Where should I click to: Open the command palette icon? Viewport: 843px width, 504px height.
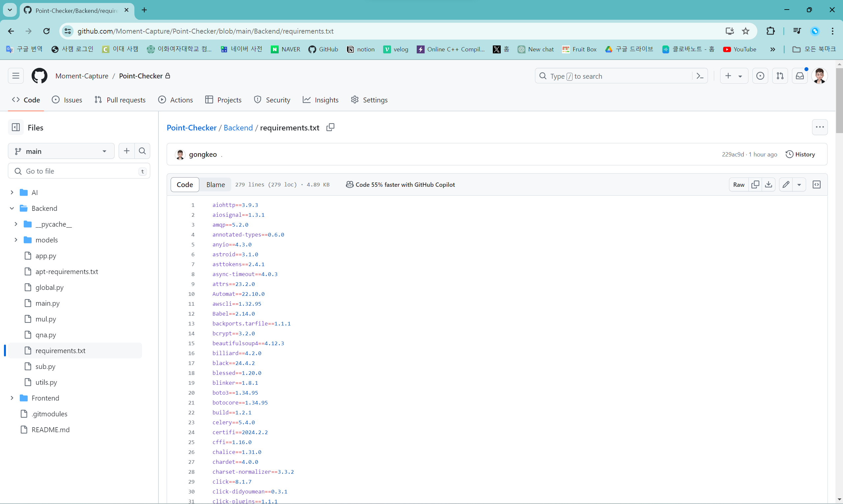click(700, 76)
